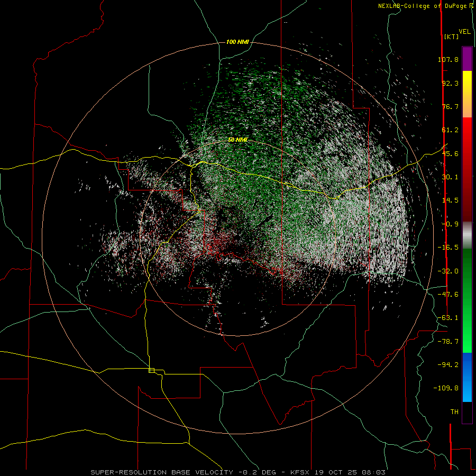Select the 14.5 legend value
Screen dimensions: 476x476
pos(450,200)
